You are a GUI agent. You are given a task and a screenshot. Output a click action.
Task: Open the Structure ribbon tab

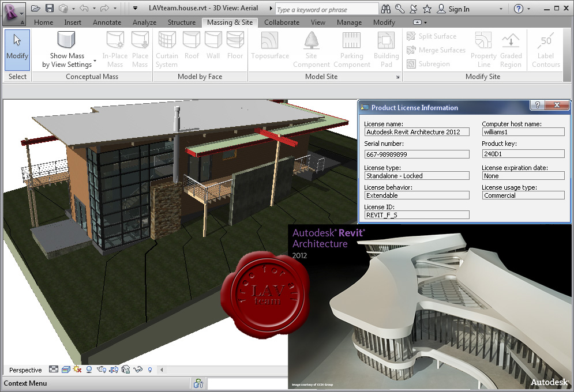182,22
